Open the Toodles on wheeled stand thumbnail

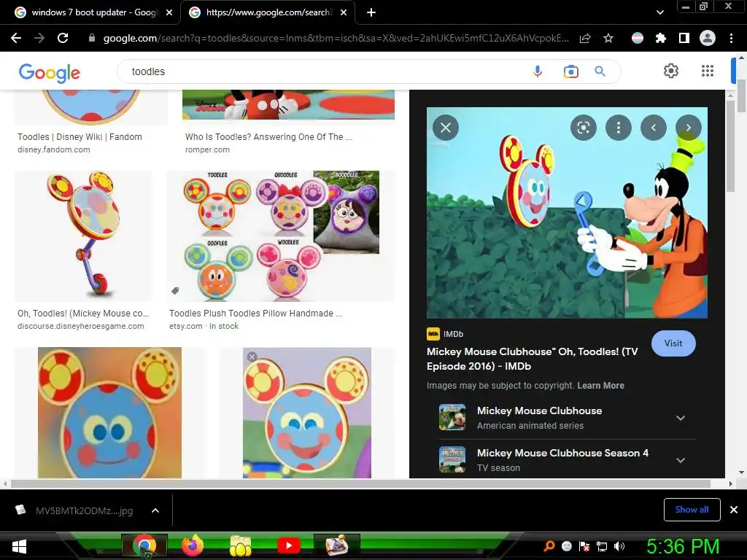[x=83, y=236]
